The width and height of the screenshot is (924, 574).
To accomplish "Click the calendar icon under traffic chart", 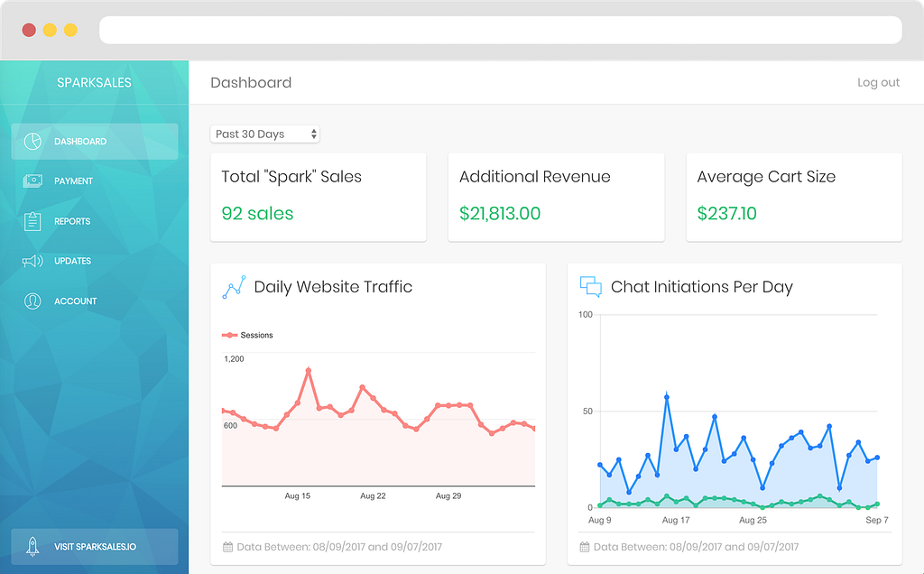I will (227, 547).
